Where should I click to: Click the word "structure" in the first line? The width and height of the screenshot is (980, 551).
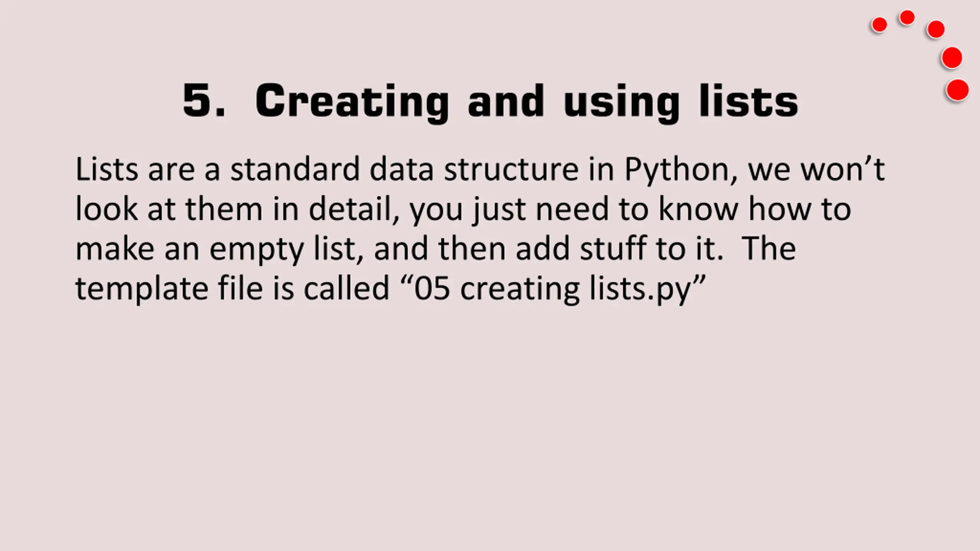pos(511,170)
